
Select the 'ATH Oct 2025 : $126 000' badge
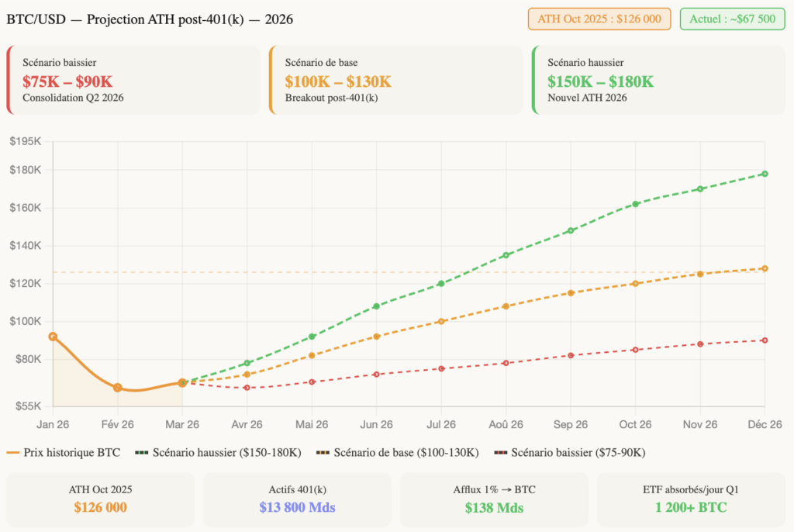pos(599,19)
